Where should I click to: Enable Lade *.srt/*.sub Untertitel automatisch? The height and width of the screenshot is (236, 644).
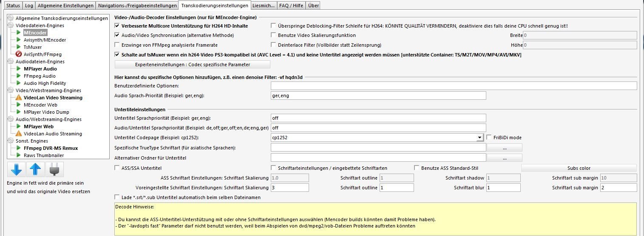pyautogui.click(x=117, y=197)
